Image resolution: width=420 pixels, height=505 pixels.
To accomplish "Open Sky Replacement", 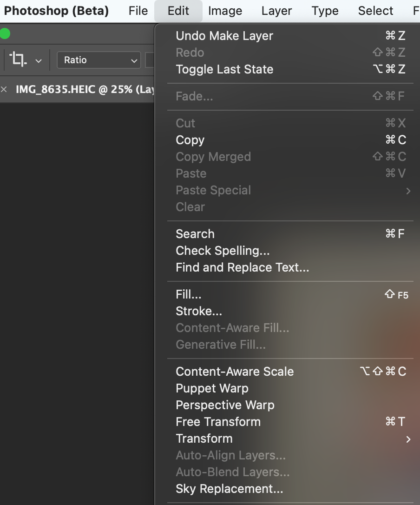I will pos(229,489).
